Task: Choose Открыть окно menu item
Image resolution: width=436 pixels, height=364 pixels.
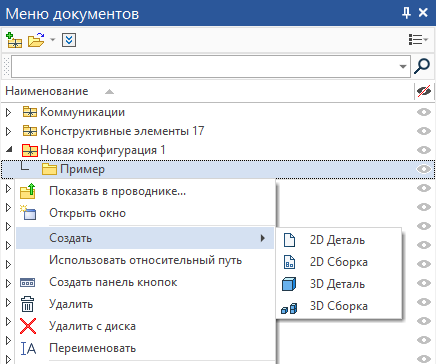Action: 145,213
